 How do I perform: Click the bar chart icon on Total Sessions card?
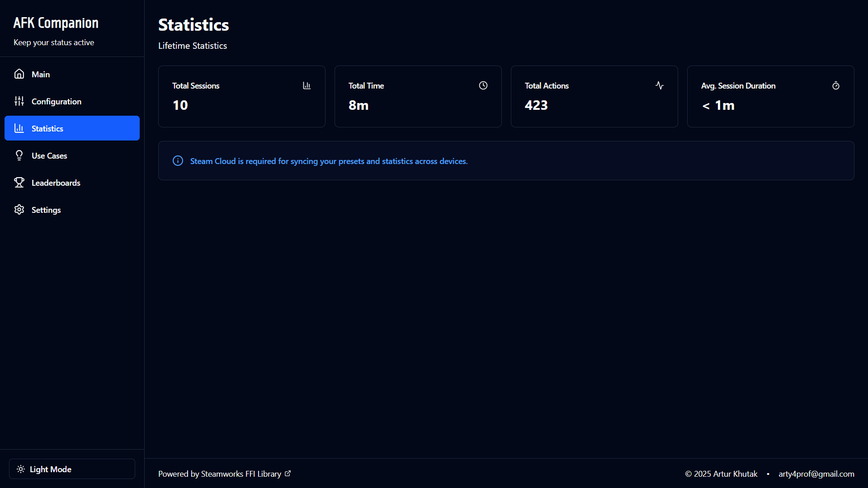pos(307,85)
